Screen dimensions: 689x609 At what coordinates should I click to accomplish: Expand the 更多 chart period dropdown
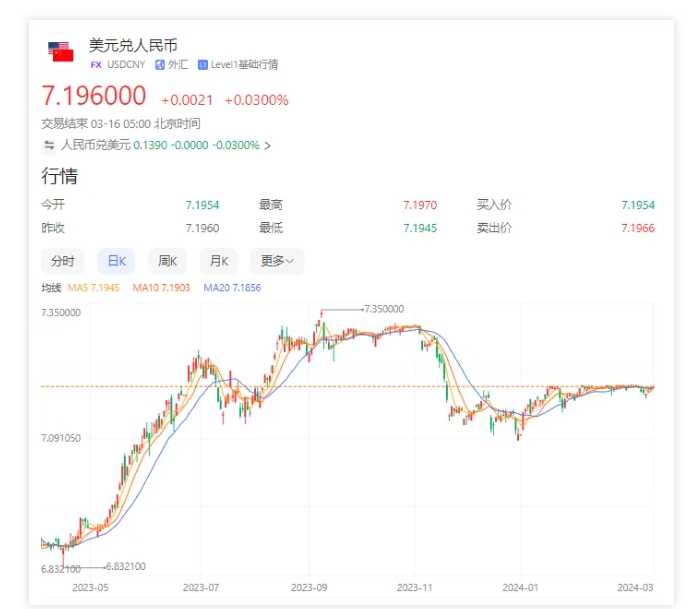276,261
